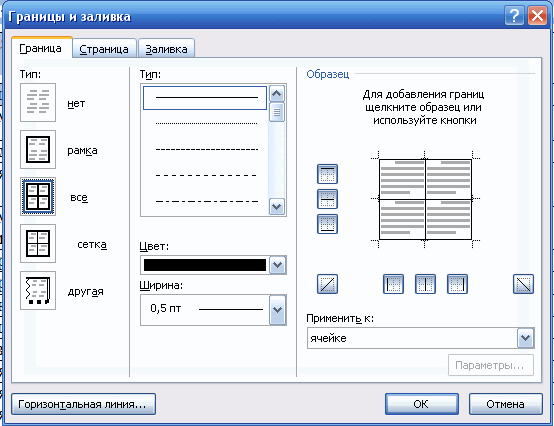Screen dimensions: 554x426
Task: Click the 0,5 пт width field
Action: point(205,310)
